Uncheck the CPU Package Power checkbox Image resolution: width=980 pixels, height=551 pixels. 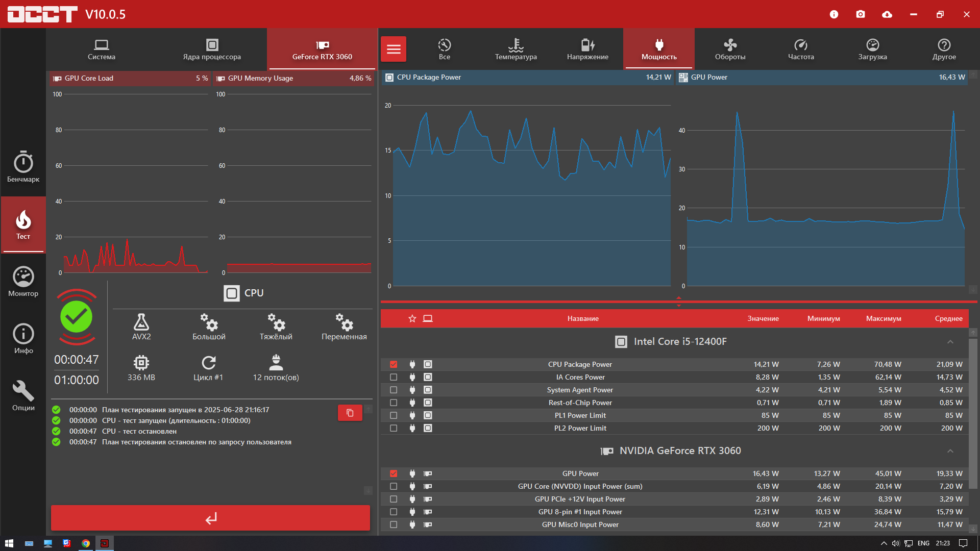click(394, 364)
